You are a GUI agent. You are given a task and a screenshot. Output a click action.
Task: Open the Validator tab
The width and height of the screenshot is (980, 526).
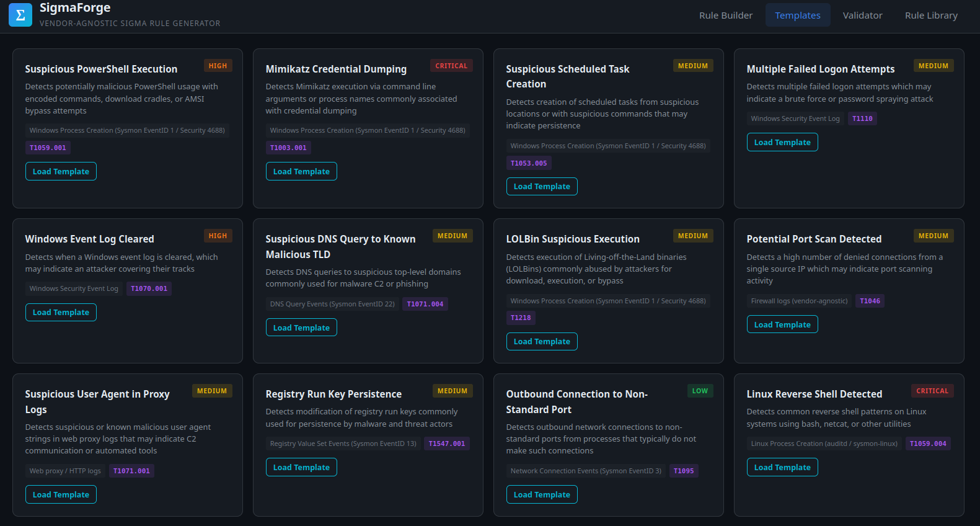(862, 16)
